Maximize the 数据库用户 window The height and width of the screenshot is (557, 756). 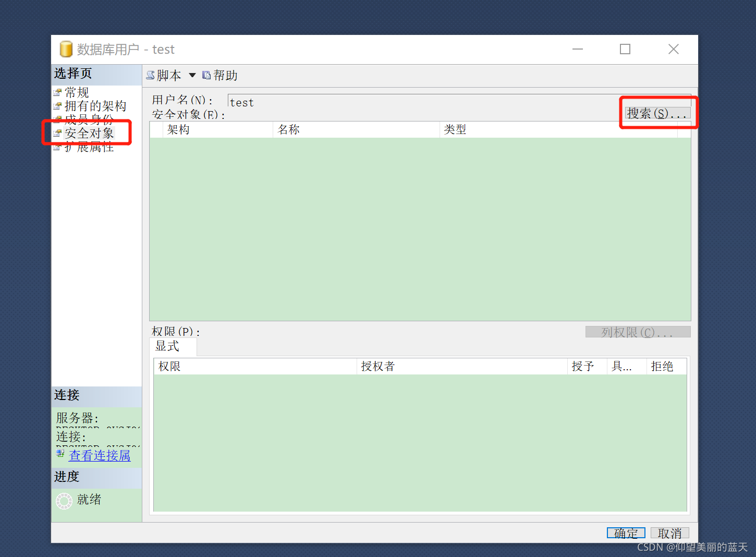pos(625,49)
